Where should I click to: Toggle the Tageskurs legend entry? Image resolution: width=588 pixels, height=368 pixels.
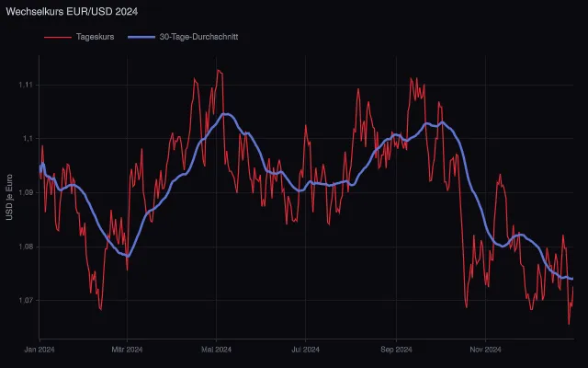(79, 37)
